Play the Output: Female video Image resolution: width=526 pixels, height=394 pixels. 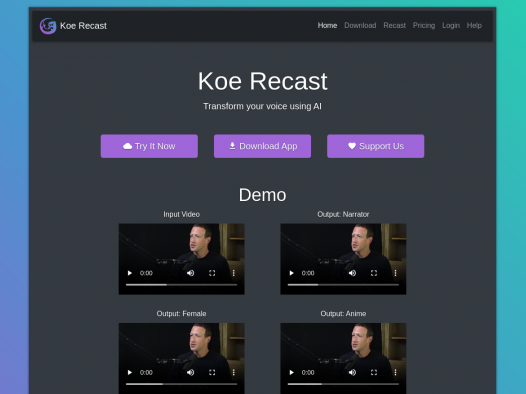click(x=130, y=372)
